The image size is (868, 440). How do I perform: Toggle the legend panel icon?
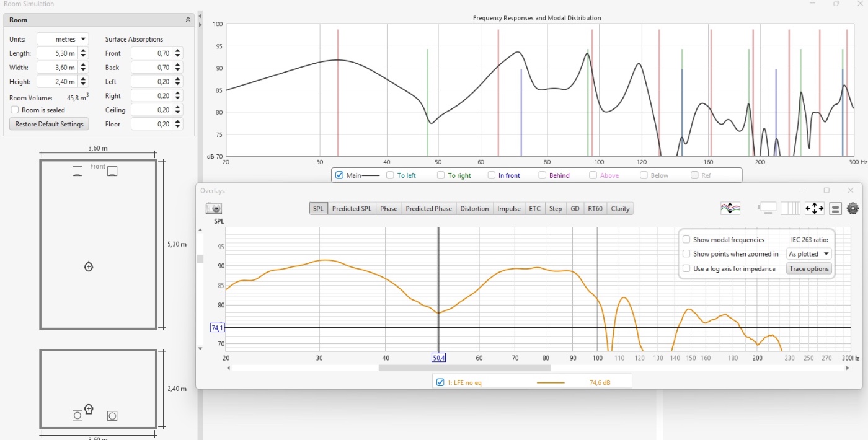835,209
